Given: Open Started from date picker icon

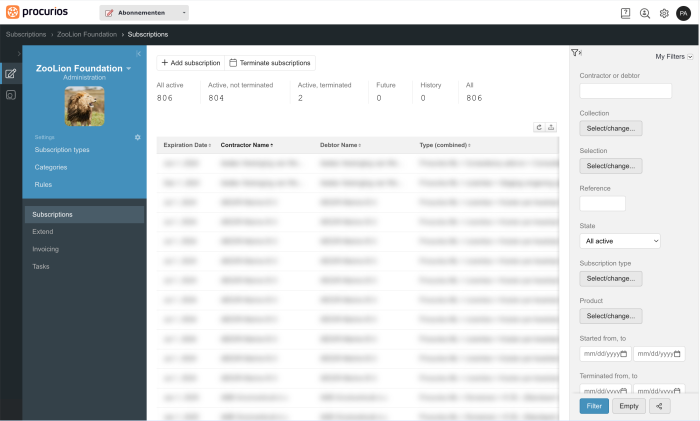Looking at the screenshot, I should (x=624, y=354).
